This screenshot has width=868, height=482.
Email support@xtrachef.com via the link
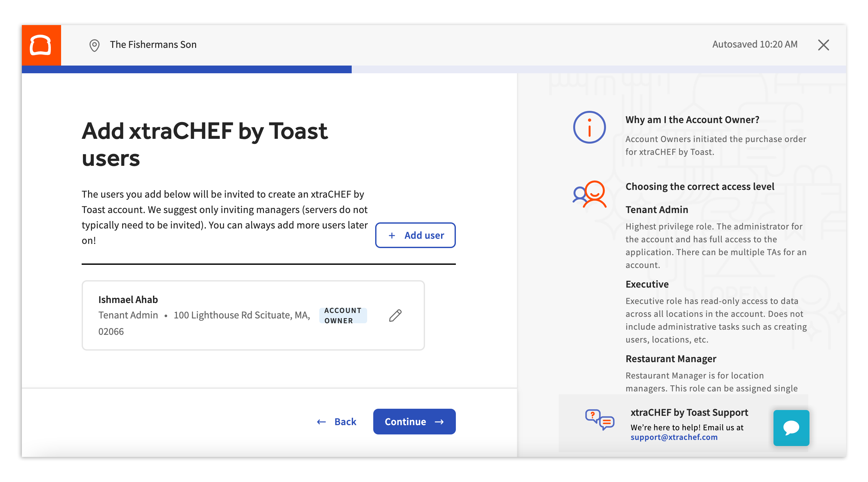[x=674, y=437]
